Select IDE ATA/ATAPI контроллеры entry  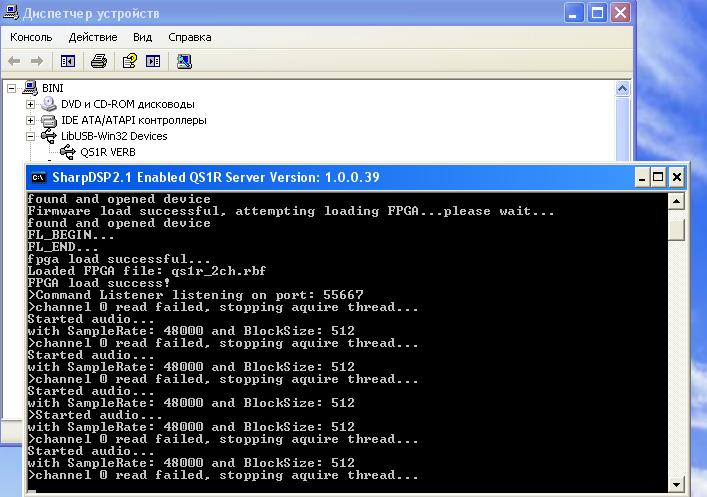tap(134, 120)
